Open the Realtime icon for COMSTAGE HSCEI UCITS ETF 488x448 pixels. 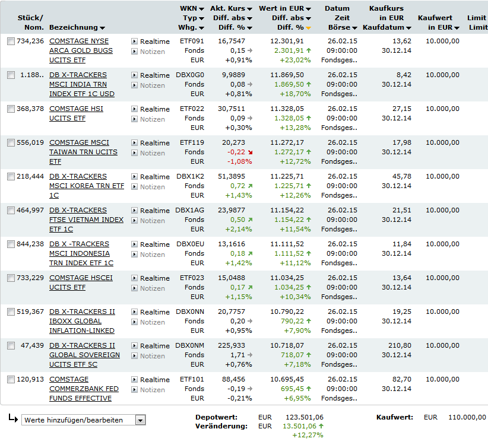coord(134,278)
